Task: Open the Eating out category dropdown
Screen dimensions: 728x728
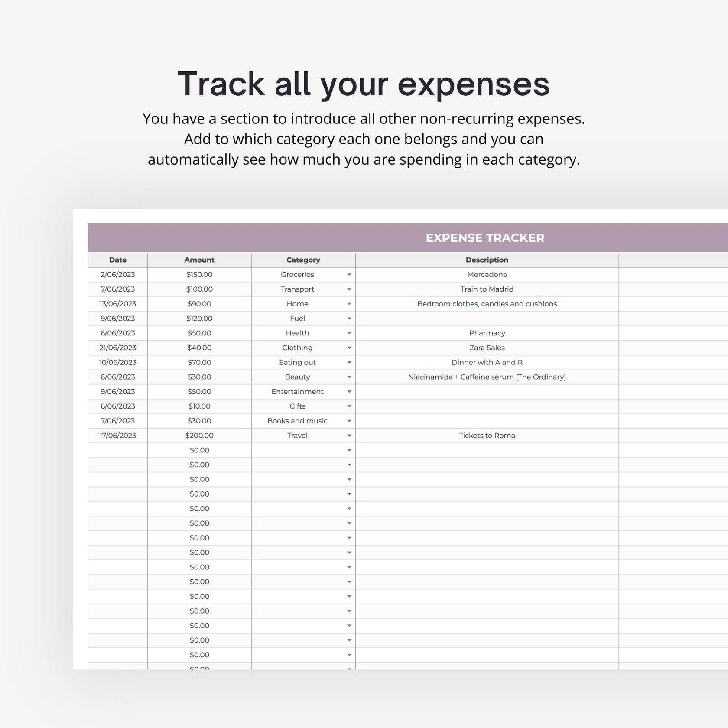Action: pyautogui.click(x=349, y=362)
